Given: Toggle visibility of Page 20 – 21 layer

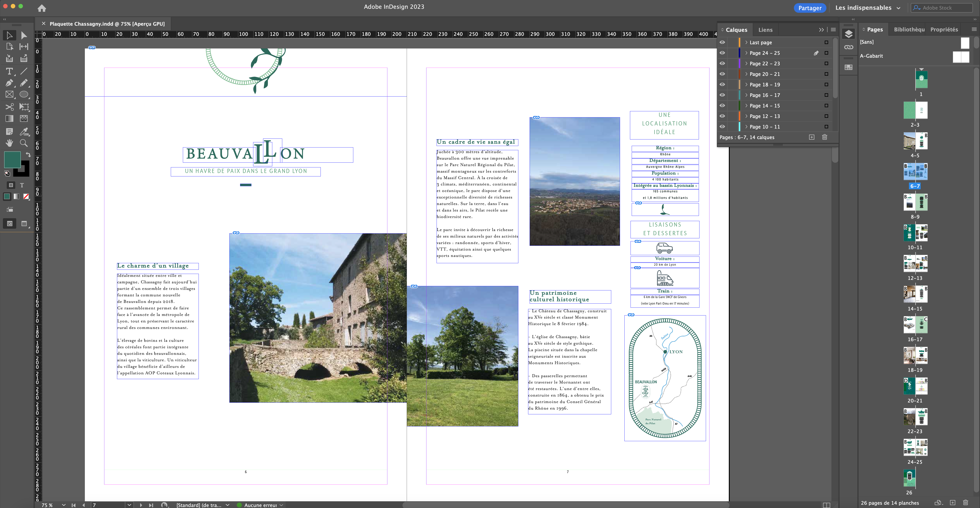Looking at the screenshot, I should pos(722,74).
